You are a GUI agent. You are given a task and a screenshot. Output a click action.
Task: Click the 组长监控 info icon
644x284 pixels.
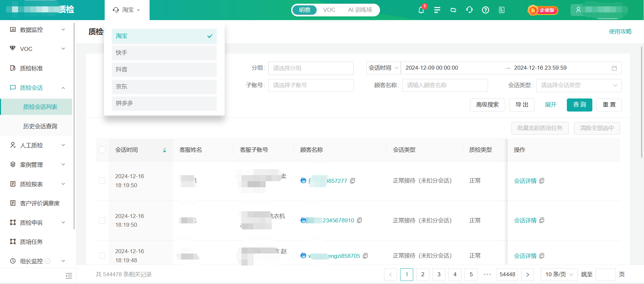click(x=48, y=261)
